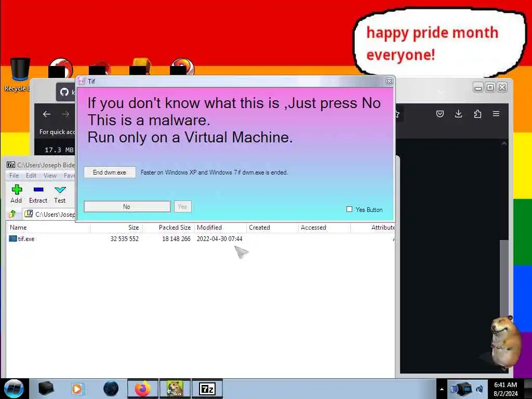Open the dark globe browser taskbar icon
Viewport: 532px width, 399px height.
click(x=111, y=389)
